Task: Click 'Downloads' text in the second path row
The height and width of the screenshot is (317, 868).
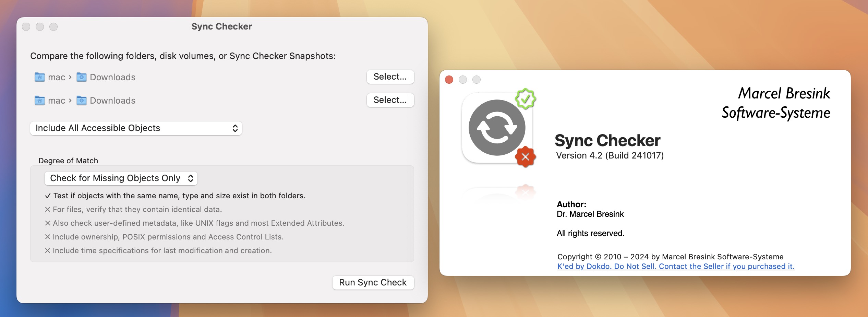Action: [112, 101]
